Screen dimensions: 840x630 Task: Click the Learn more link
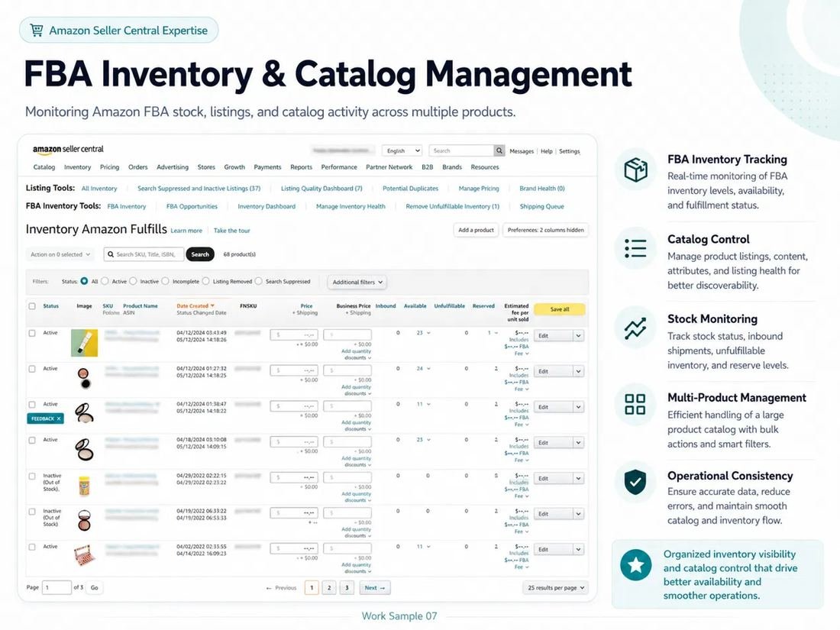(x=186, y=231)
